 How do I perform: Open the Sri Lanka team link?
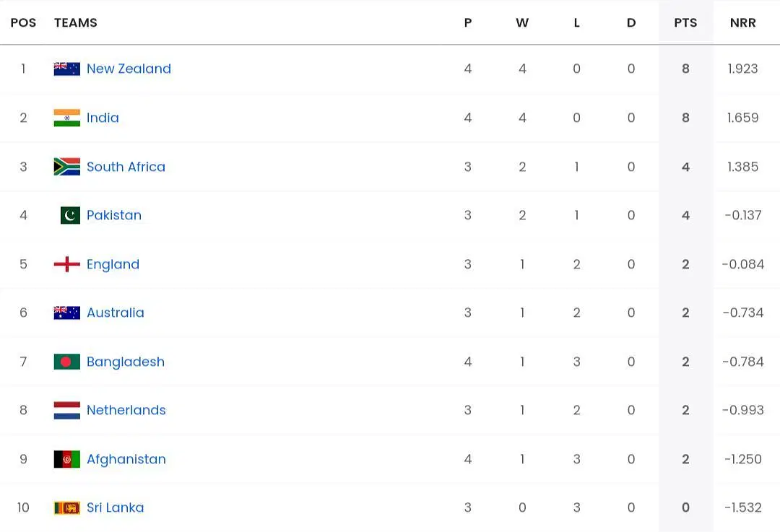pyautogui.click(x=115, y=507)
